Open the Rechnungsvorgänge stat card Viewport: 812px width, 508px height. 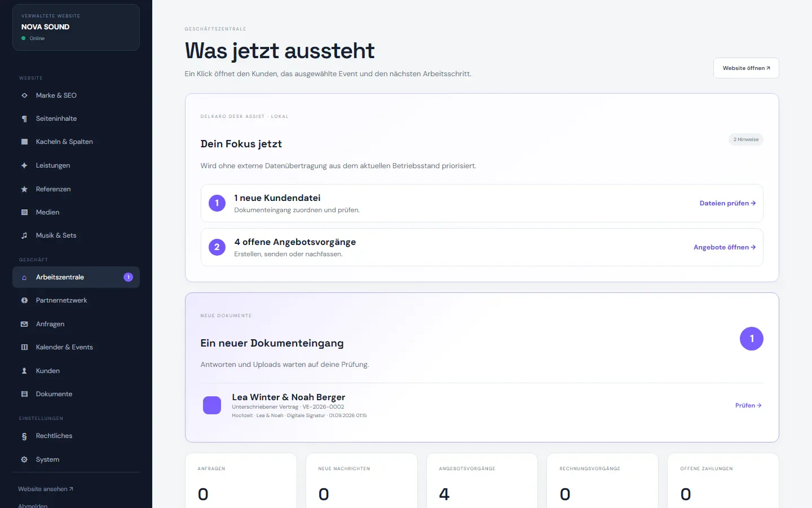pyautogui.click(x=603, y=480)
